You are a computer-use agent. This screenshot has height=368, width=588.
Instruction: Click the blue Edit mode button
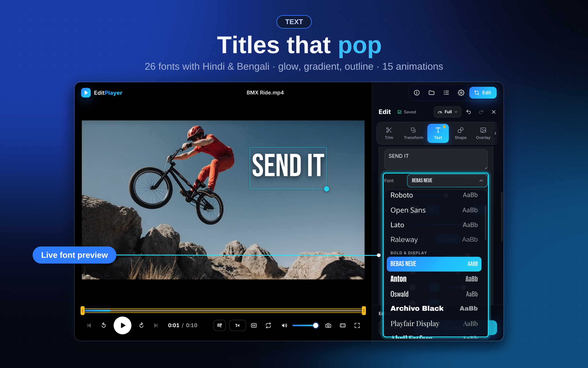(x=483, y=93)
